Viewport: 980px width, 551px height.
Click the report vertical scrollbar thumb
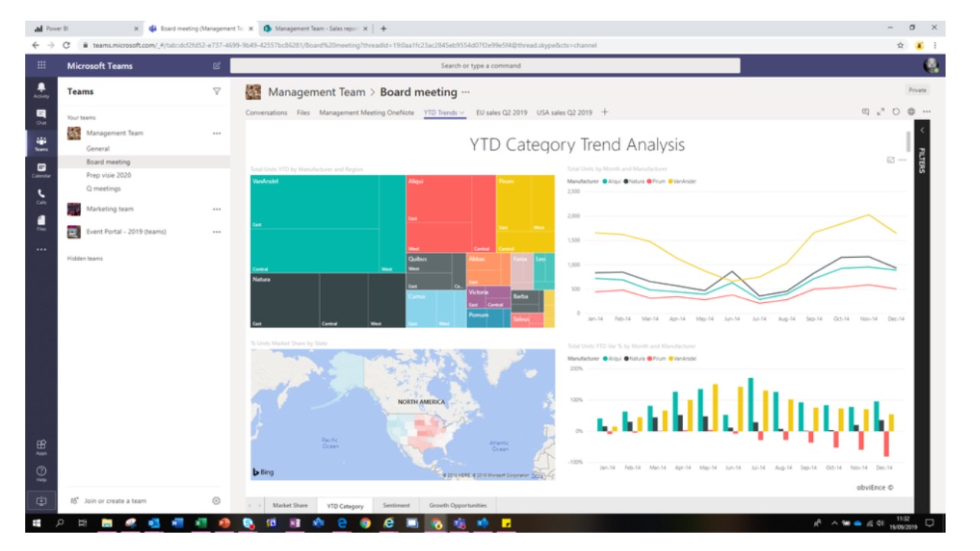point(908,142)
